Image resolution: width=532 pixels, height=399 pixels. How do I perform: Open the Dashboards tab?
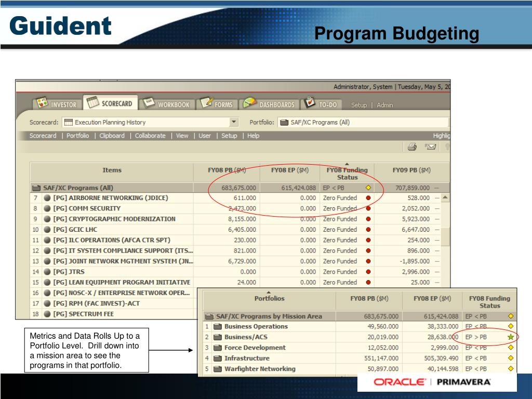coord(270,104)
